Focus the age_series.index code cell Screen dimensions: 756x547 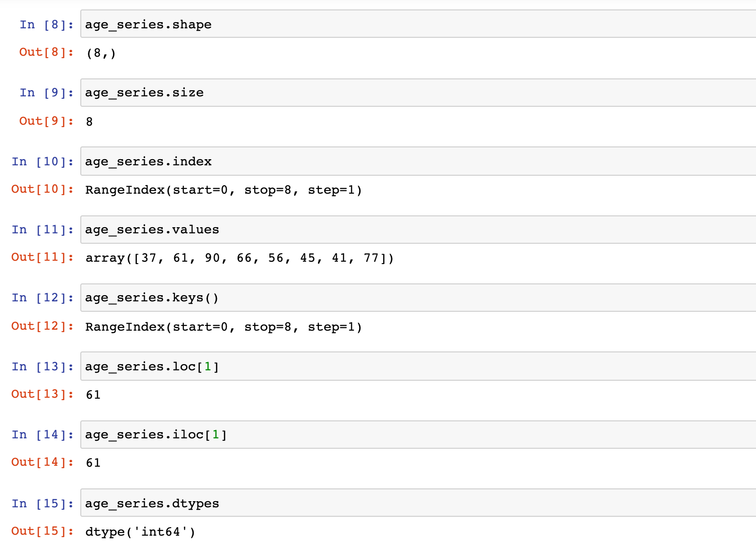click(x=418, y=161)
